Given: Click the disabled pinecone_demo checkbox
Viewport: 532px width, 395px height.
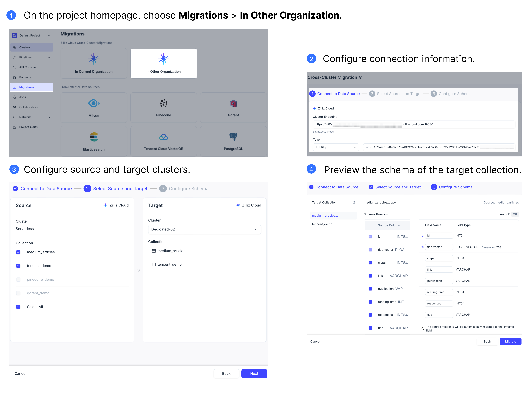Looking at the screenshot, I should (18, 279).
